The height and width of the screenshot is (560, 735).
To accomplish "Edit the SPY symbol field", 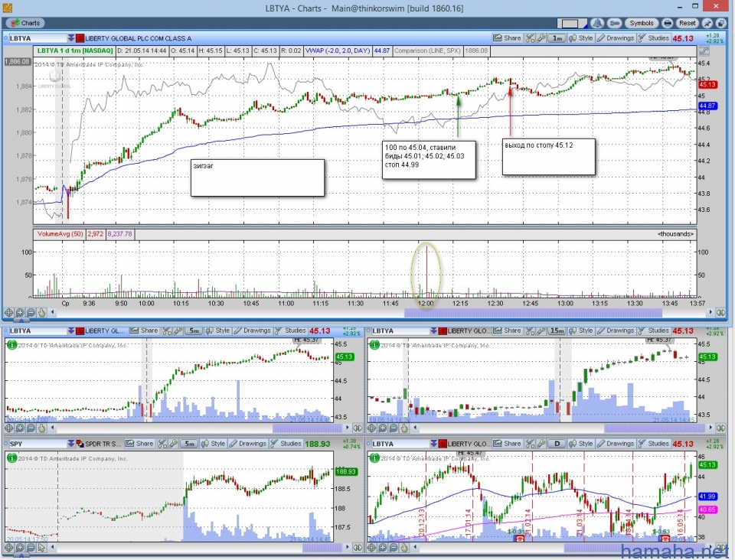I will coord(38,444).
